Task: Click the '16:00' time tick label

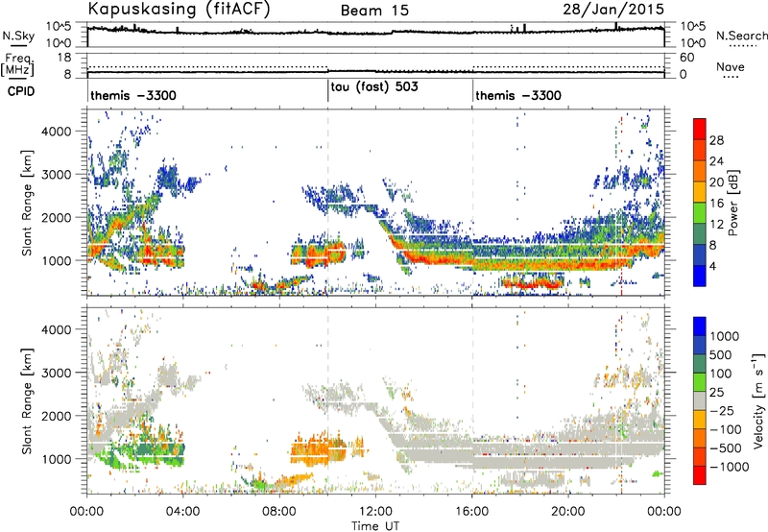Action: pos(471,512)
